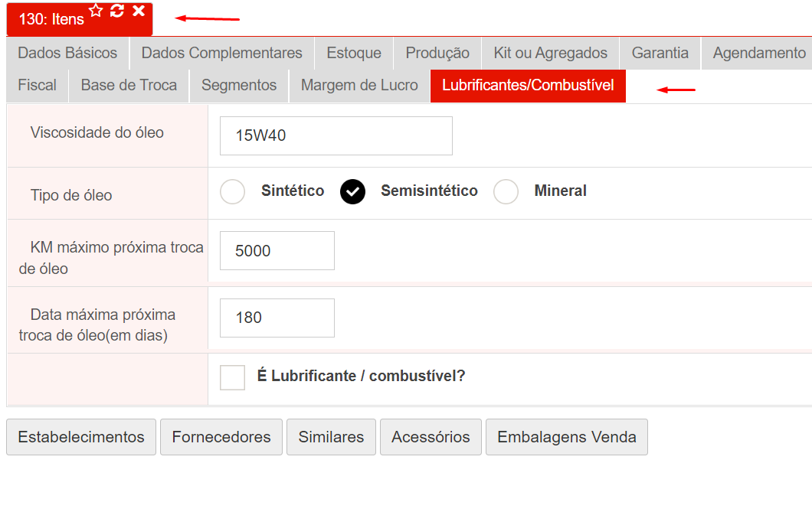Click the KM máximo próxima troca label
The height and width of the screenshot is (512, 812).
[x=111, y=258]
